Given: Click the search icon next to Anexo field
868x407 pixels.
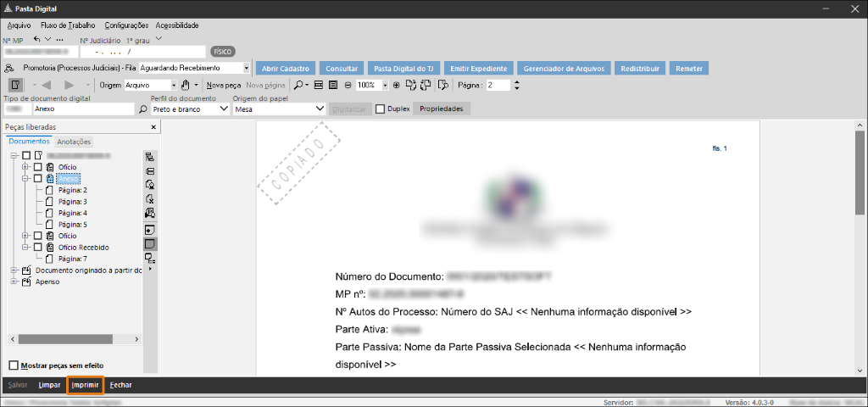Looking at the screenshot, I should click(142, 109).
